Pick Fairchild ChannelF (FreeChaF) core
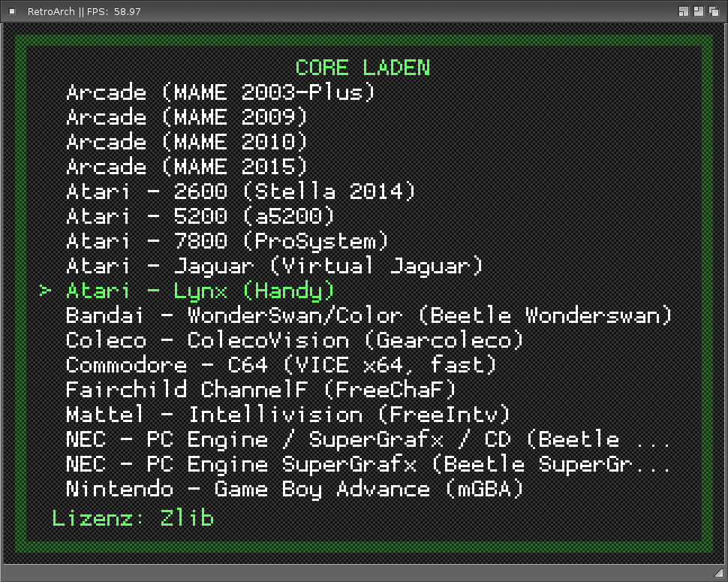This screenshot has height=582, width=728. (260, 390)
